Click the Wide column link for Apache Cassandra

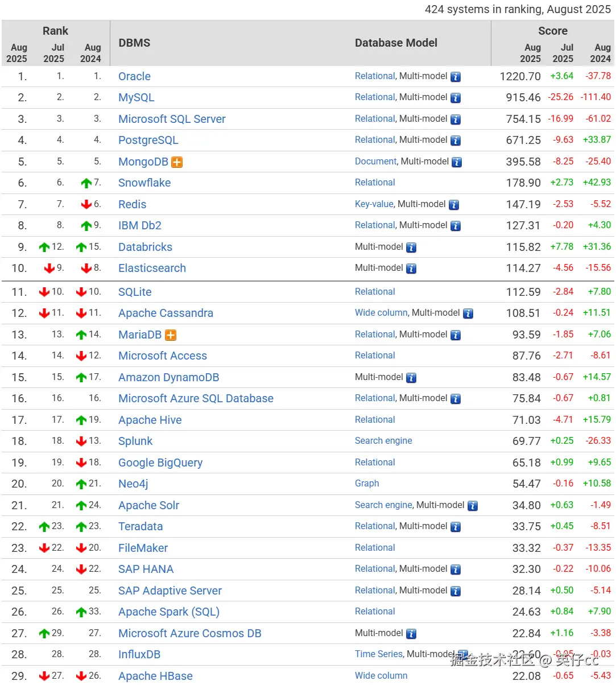click(381, 313)
